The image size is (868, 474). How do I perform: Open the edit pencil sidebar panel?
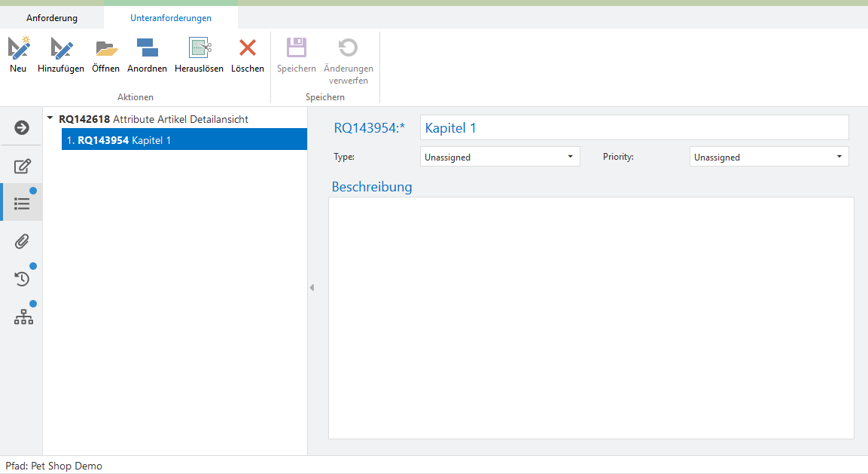coord(23,167)
